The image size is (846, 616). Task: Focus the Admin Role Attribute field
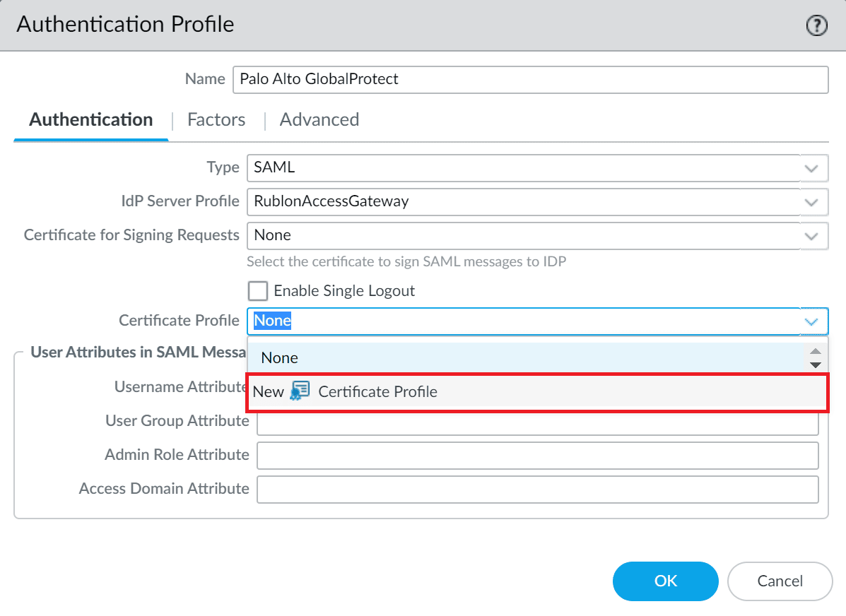coord(537,456)
